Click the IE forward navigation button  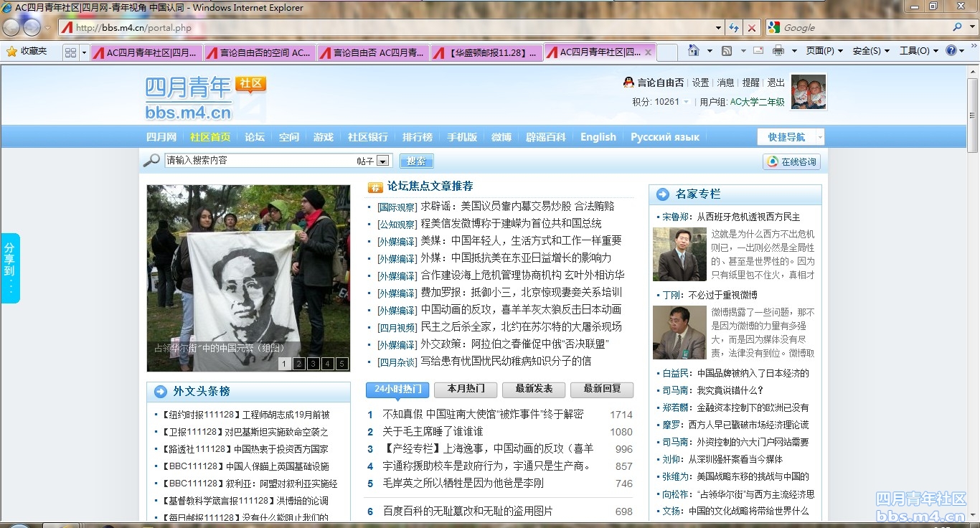tap(32, 27)
